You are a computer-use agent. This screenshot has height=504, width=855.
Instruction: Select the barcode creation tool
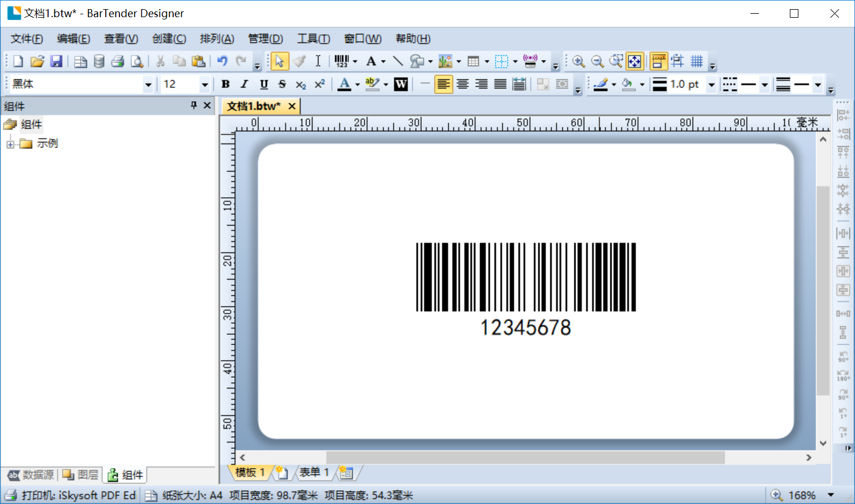[341, 61]
